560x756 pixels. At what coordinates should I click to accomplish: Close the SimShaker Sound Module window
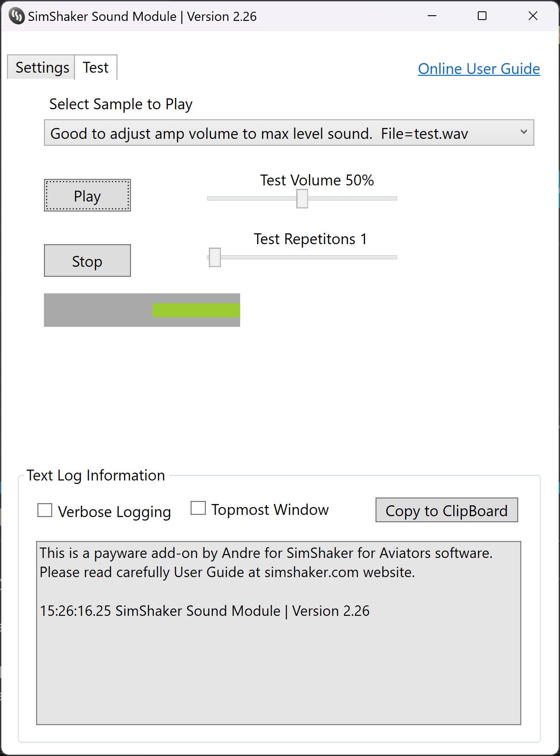tap(533, 16)
